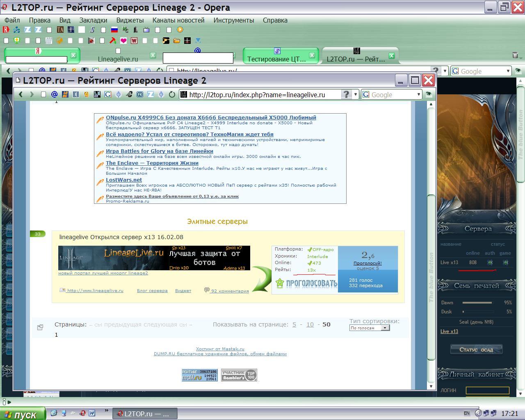Open the closed tabs trash icon
Screen dimensions: 525x420
tap(516, 55)
